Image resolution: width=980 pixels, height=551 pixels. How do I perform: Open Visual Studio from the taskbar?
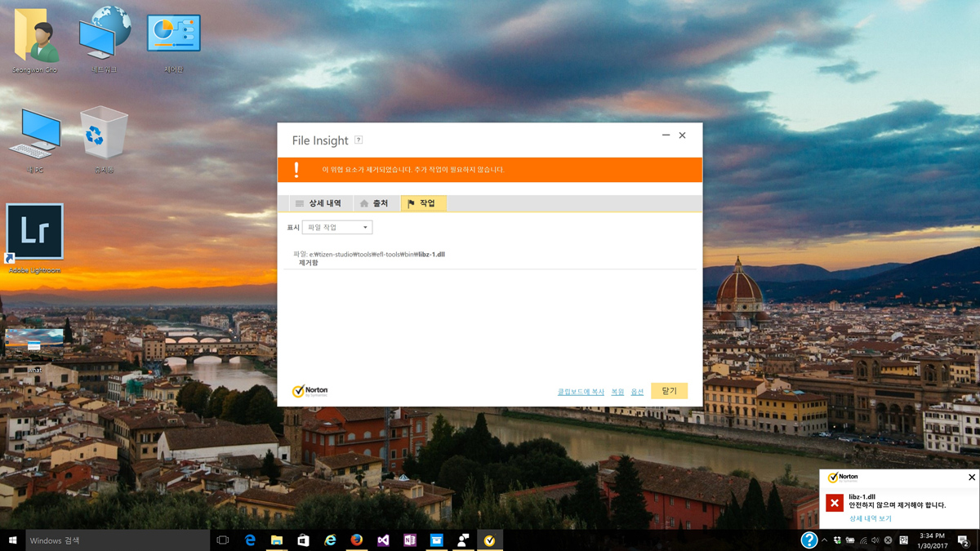pos(383,540)
